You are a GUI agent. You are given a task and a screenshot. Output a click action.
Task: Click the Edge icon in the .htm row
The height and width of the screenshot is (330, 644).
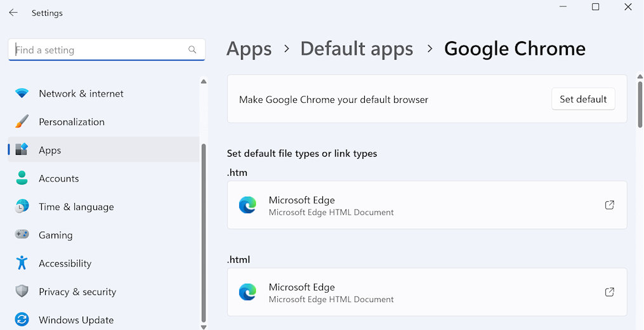(247, 205)
